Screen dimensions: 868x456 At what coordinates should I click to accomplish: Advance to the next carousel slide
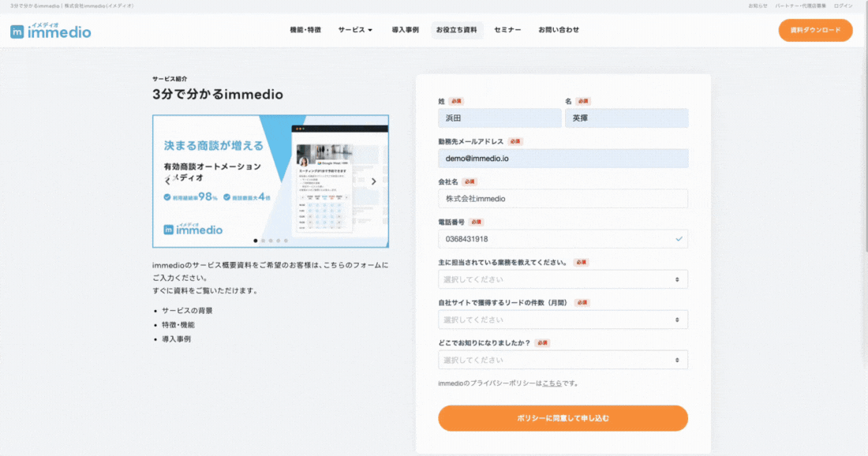374,181
